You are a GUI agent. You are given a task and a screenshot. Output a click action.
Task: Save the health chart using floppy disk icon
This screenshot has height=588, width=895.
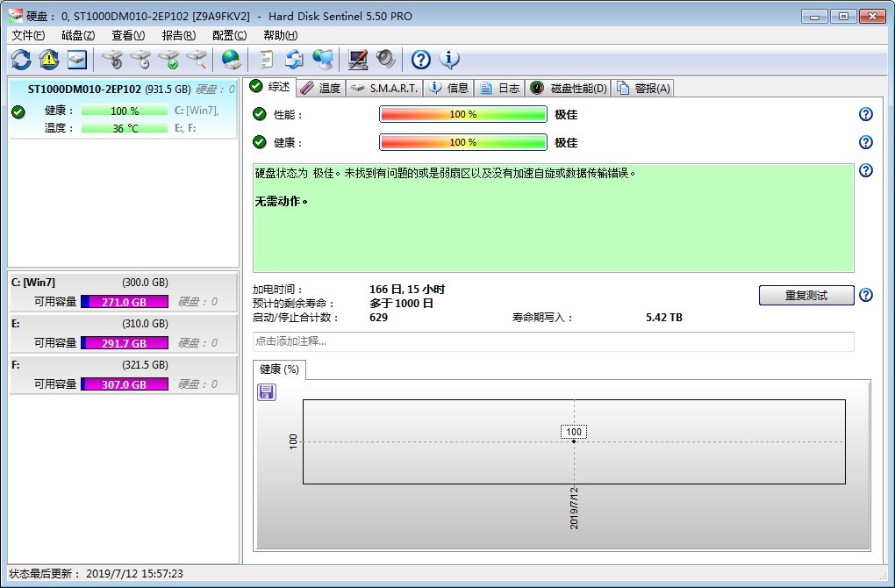click(267, 392)
